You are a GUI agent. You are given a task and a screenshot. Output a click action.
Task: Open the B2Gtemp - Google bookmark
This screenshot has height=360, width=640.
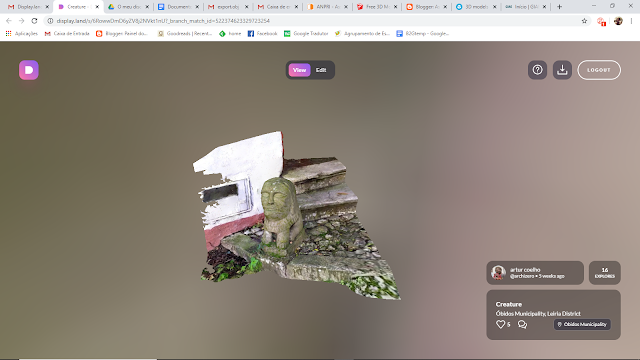(423, 33)
